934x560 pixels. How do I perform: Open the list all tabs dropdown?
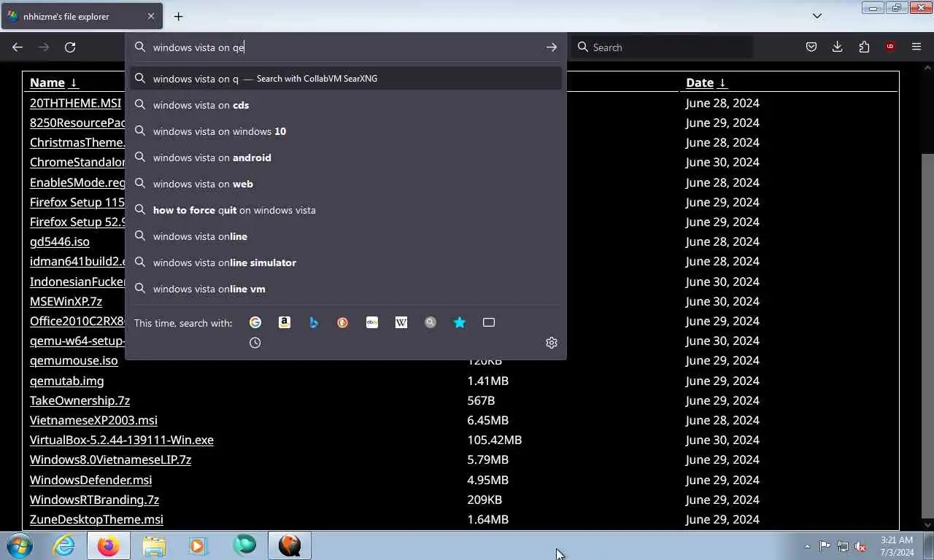click(817, 16)
